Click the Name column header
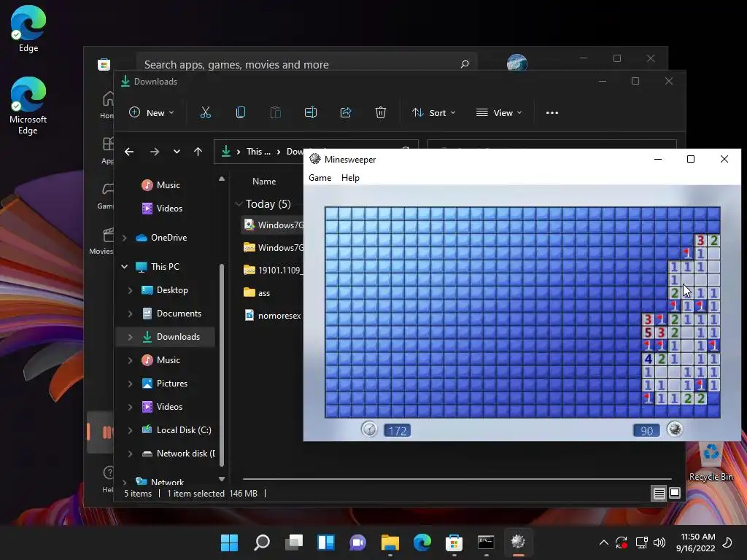 pyautogui.click(x=264, y=182)
